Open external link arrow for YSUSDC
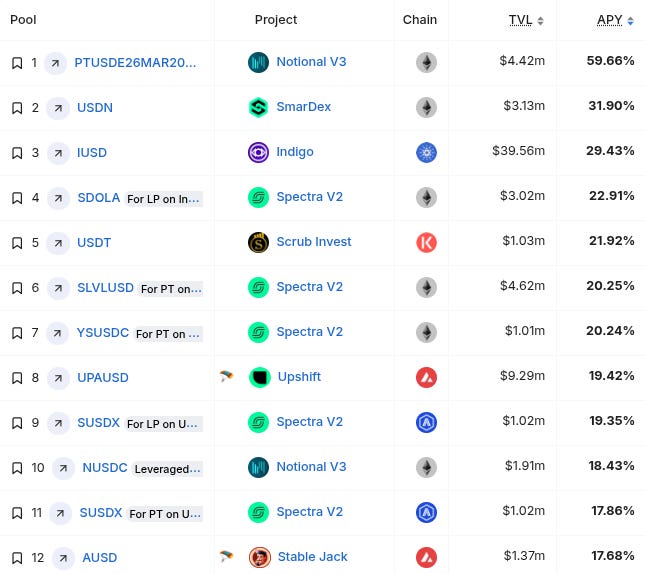 pos(57,333)
